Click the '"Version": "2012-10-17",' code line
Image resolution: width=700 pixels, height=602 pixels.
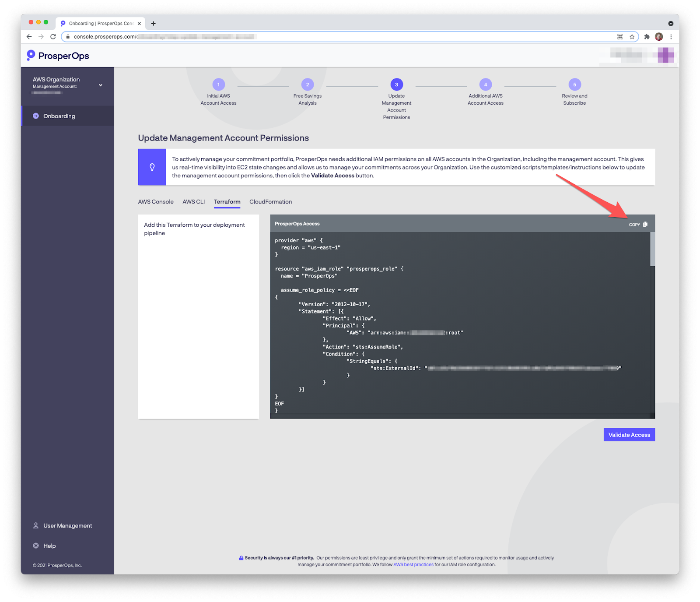(334, 304)
